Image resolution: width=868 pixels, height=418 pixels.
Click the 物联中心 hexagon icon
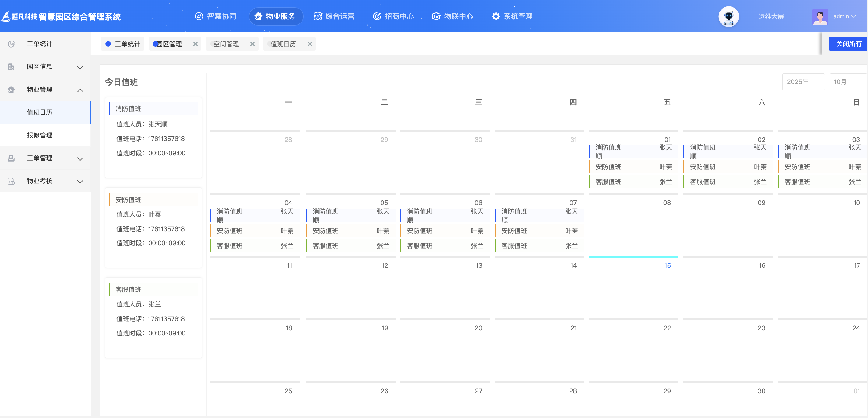[x=436, y=16]
